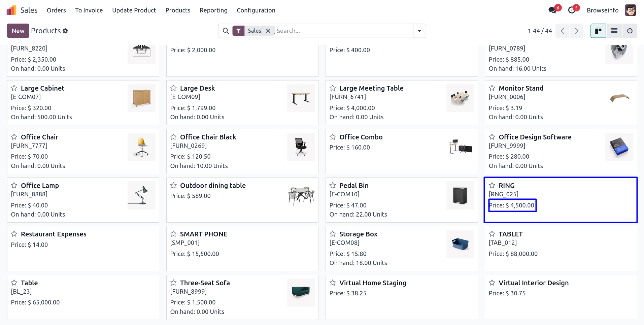Image resolution: width=644 pixels, height=325 pixels.
Task: Open the Three-Seat Sofa thumbnail
Action: click(300, 292)
